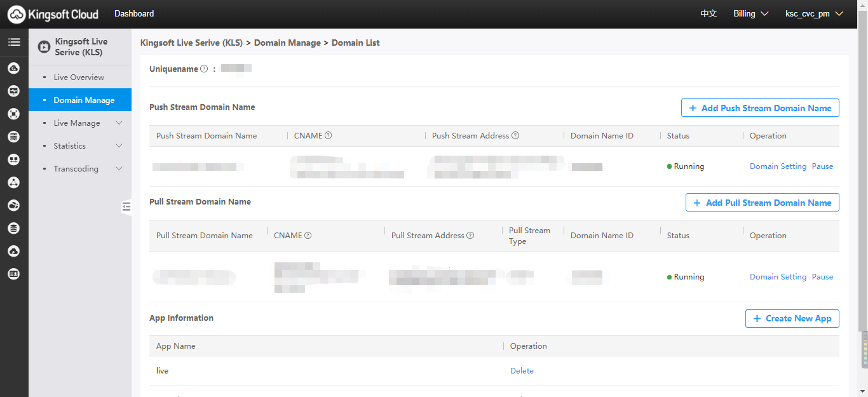868x397 pixels.
Task: Expand the Live Manage submenu
Action: click(119, 123)
